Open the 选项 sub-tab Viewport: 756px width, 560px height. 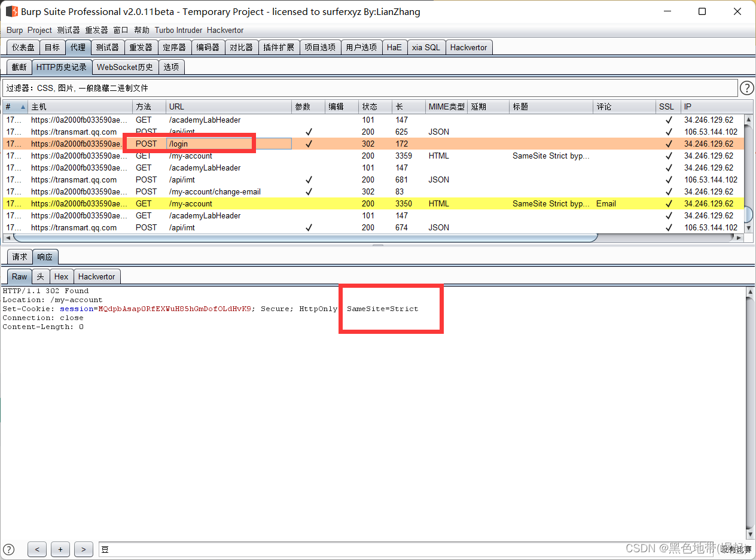coord(171,67)
